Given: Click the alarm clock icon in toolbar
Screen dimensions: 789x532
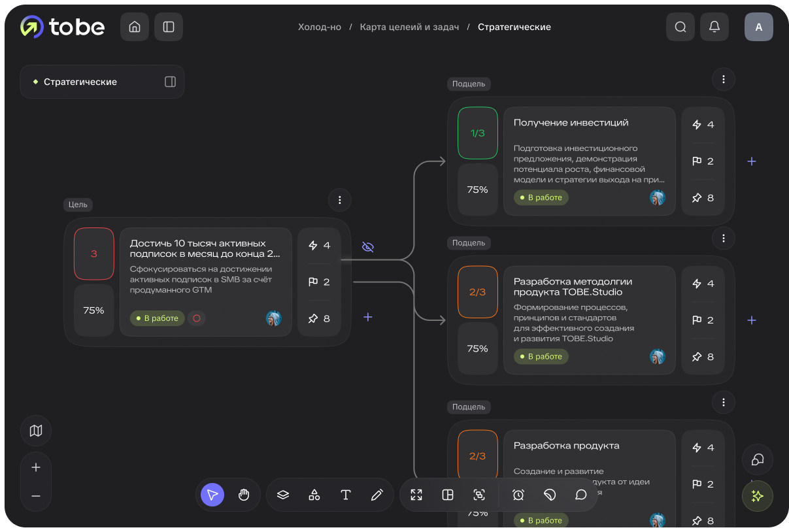Looking at the screenshot, I should pos(518,495).
